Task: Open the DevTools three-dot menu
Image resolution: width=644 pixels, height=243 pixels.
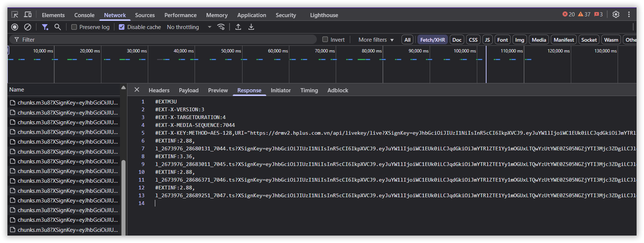Action: coord(629,15)
